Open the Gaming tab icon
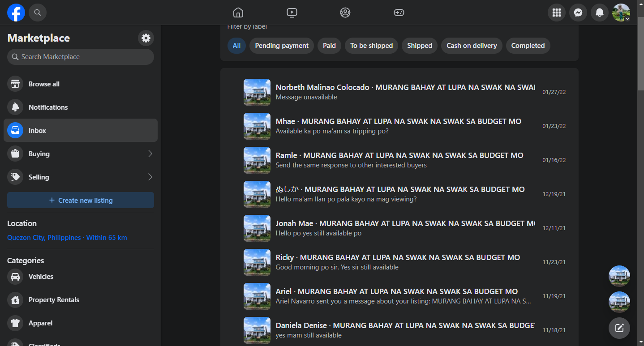 [399, 13]
